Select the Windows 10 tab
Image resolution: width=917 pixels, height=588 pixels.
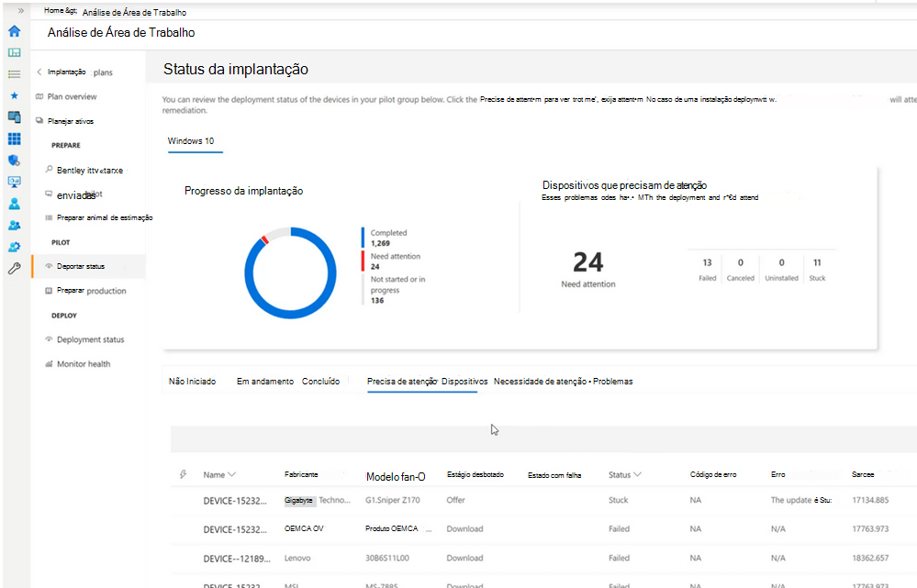tap(191, 141)
